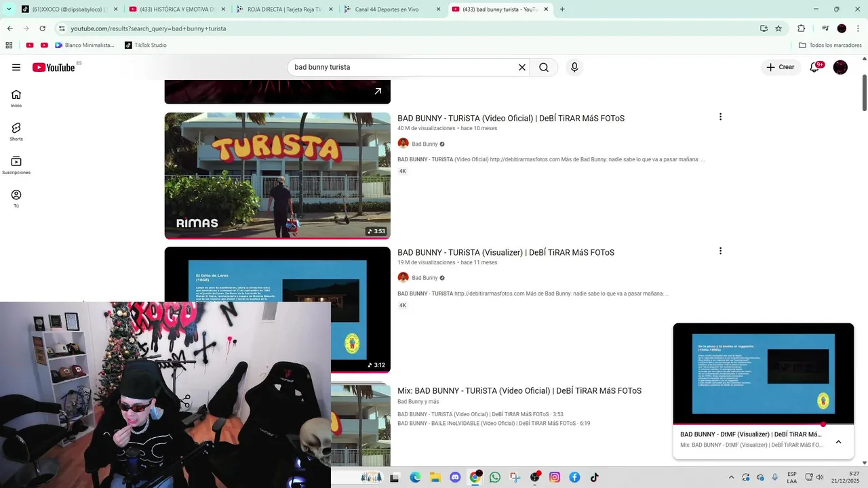Open Bad Bunny channel under Visualizer

(x=425, y=278)
